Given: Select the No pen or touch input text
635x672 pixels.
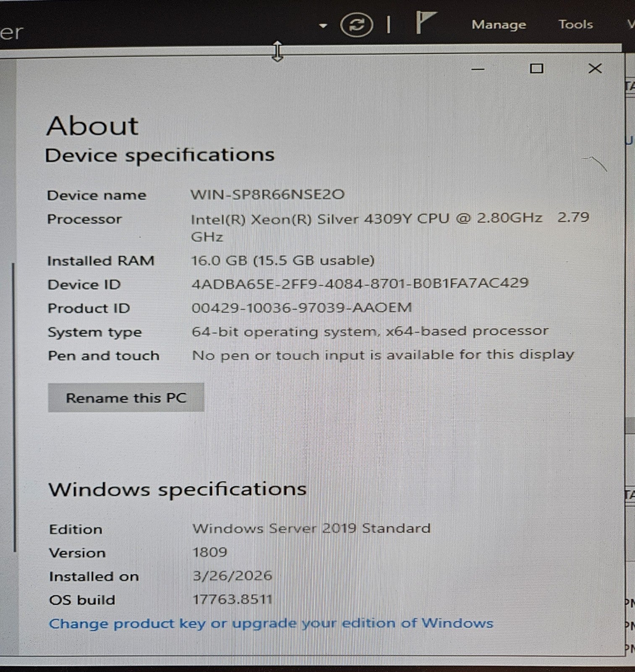Looking at the screenshot, I should pos(383,355).
